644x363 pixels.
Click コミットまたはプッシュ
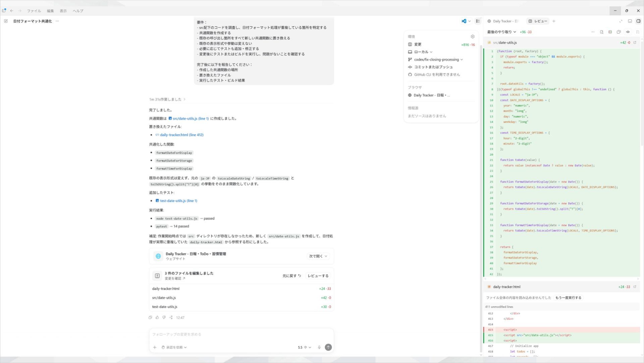coord(430,67)
